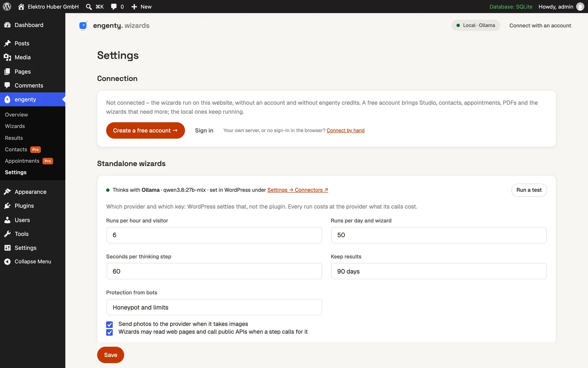588x368 pixels.
Task: Click Connect with an account
Action: pyautogui.click(x=540, y=25)
